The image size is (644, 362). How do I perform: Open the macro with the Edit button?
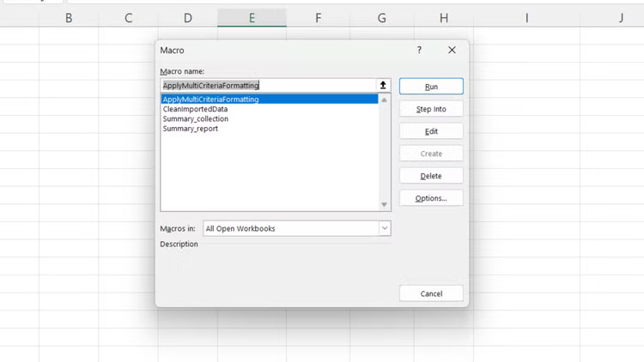tap(431, 131)
